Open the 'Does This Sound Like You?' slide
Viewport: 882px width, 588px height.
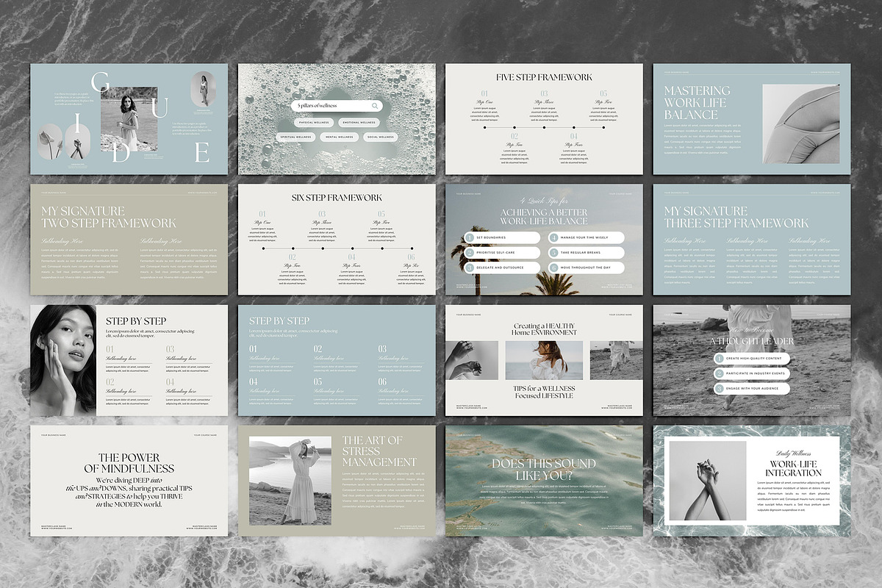click(x=544, y=481)
